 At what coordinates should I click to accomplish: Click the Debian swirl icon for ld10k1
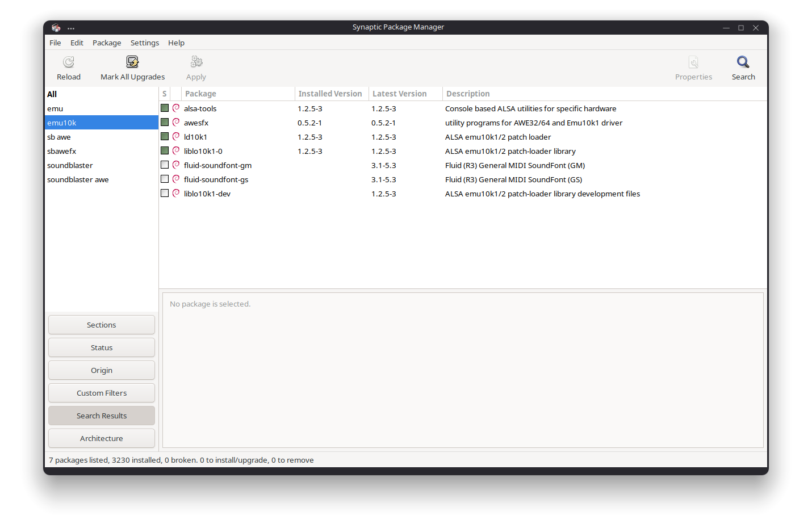[x=176, y=136]
